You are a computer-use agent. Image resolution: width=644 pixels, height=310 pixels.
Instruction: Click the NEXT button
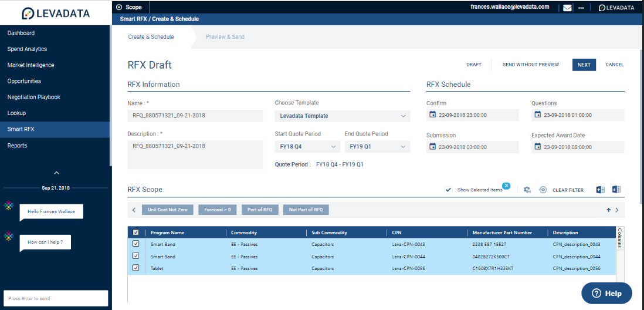(584, 65)
